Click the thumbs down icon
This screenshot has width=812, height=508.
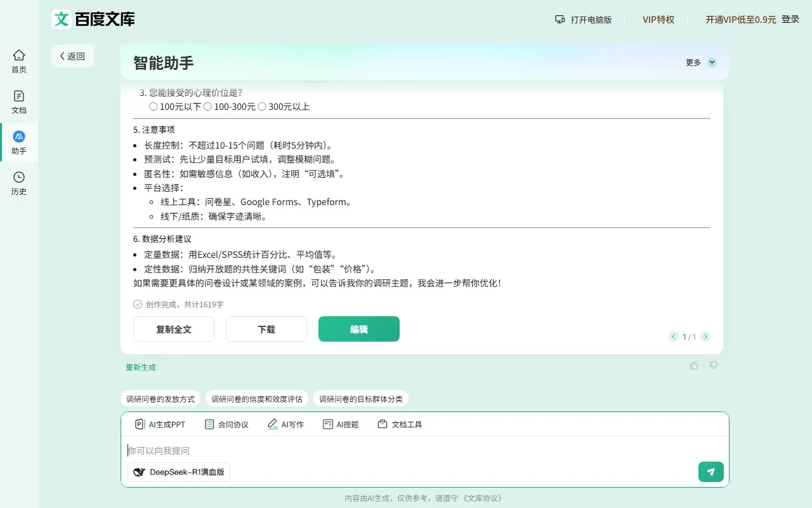714,366
